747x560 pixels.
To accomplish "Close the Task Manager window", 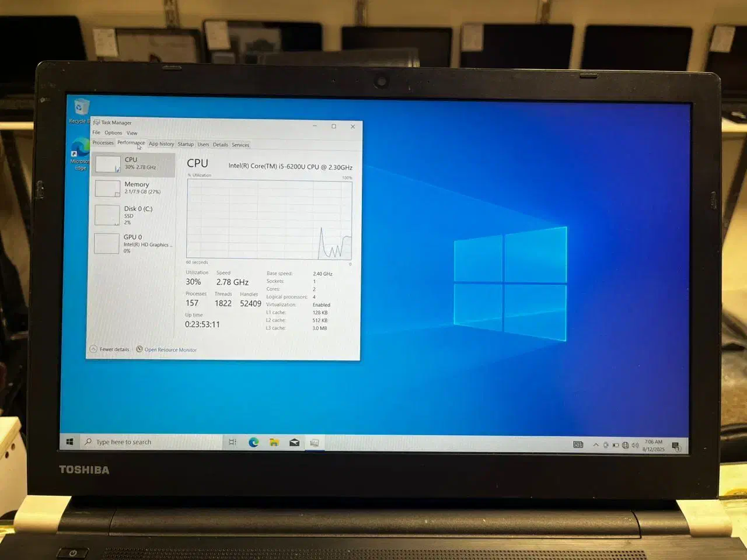I will pos(352,127).
